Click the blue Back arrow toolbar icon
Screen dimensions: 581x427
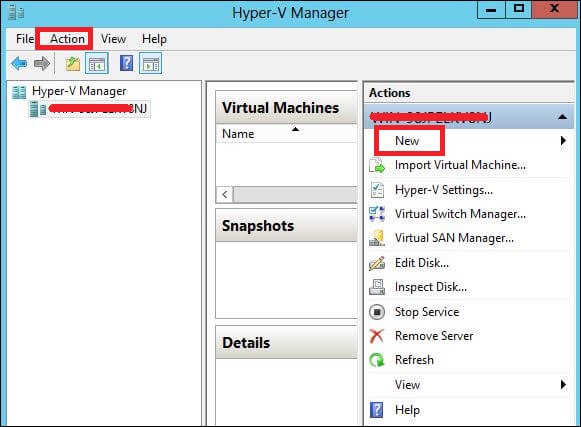tap(19, 64)
